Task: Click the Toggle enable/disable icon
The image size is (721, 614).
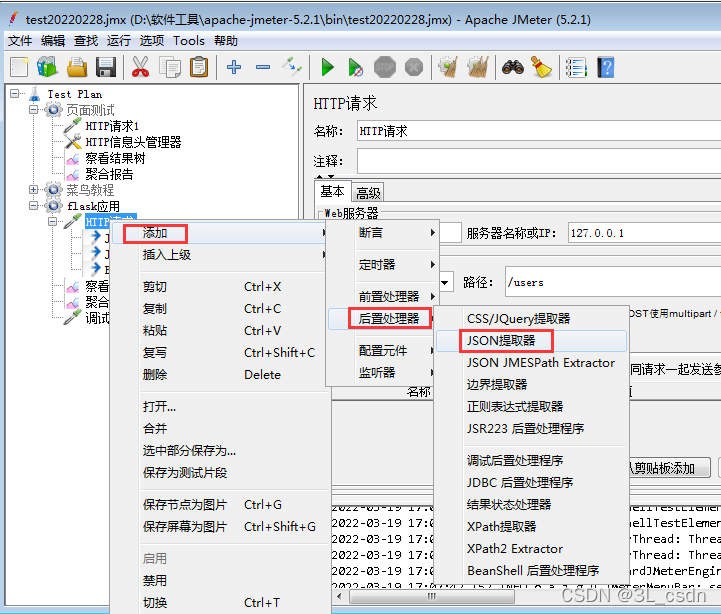Action: [292, 67]
